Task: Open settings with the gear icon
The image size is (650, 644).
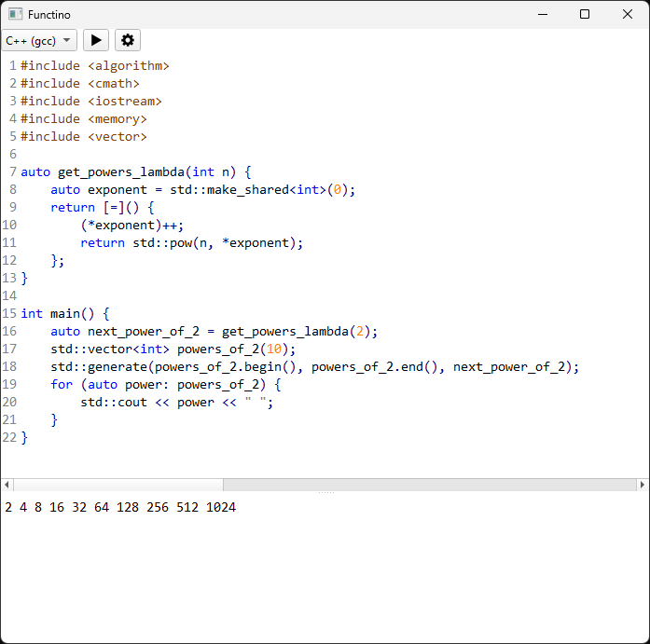Action: point(128,40)
